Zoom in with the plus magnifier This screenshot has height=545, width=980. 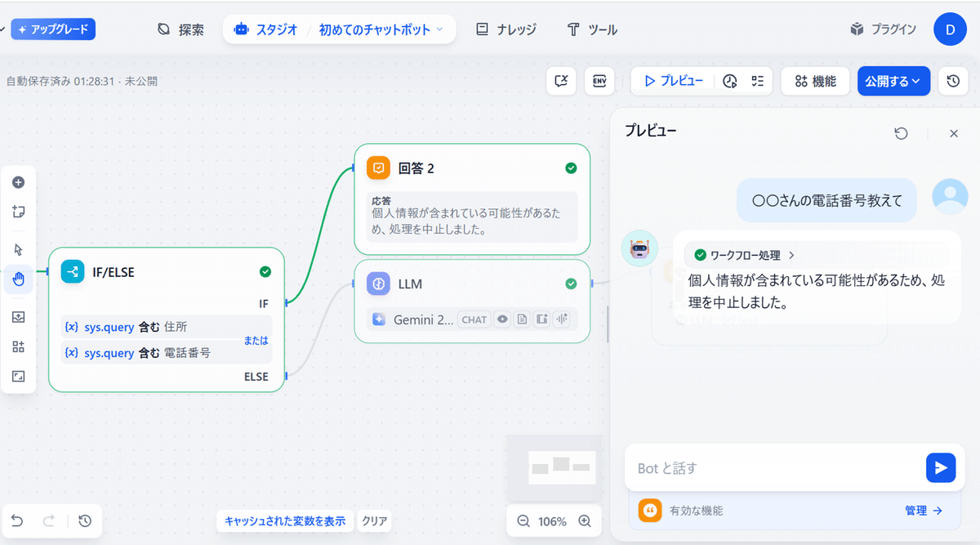(x=585, y=521)
